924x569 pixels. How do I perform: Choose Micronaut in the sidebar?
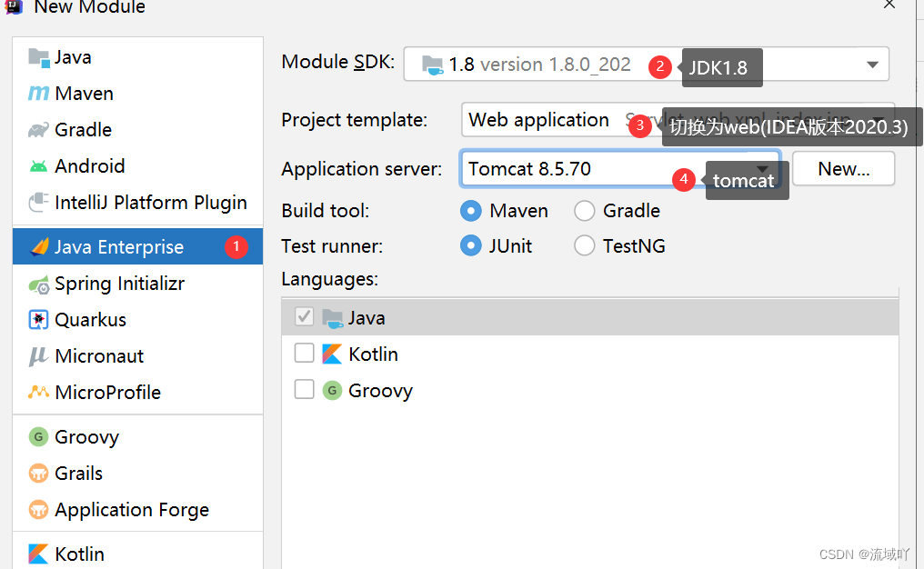coord(138,356)
